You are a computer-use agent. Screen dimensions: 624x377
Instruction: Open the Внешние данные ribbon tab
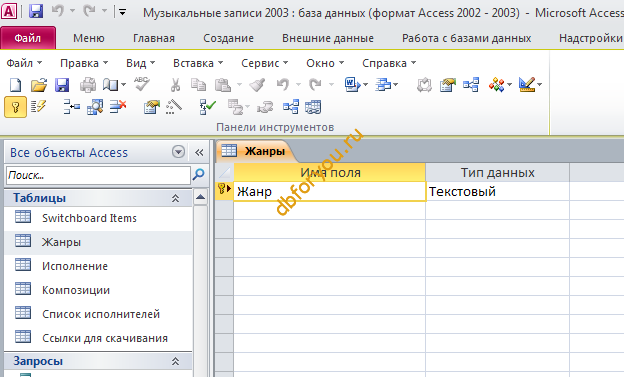point(328,38)
